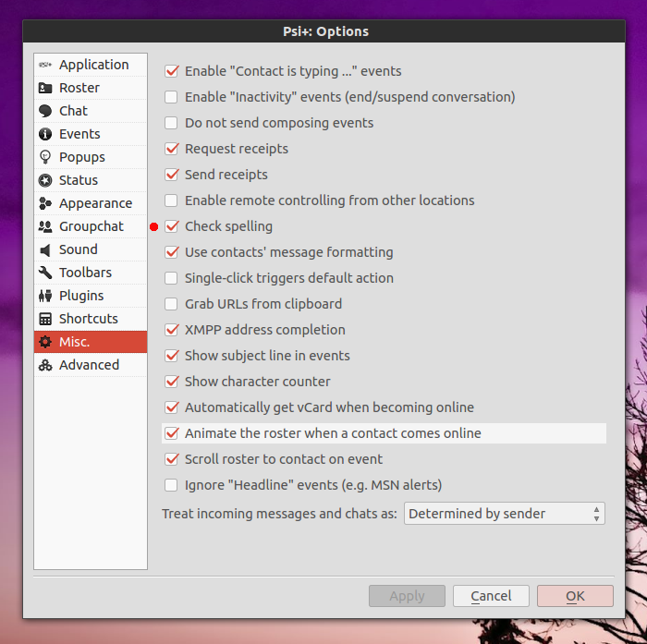Uncheck Use contacts' message formatting

[171, 252]
